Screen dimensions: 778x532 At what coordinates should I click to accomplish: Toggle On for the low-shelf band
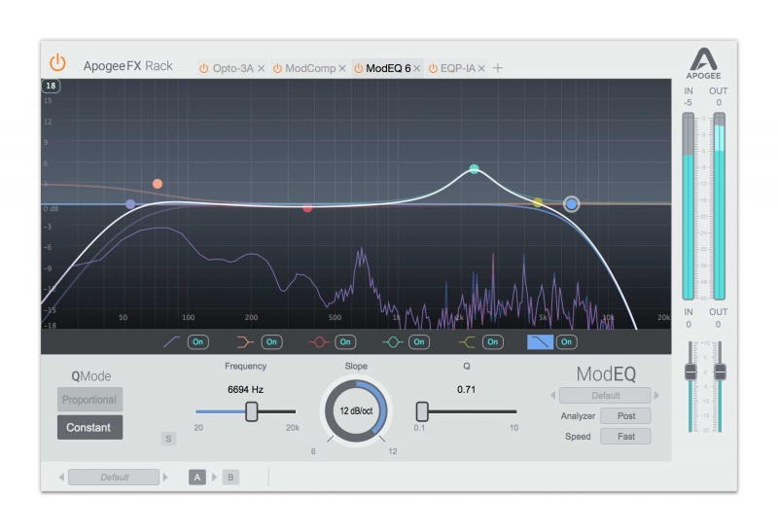(x=271, y=342)
